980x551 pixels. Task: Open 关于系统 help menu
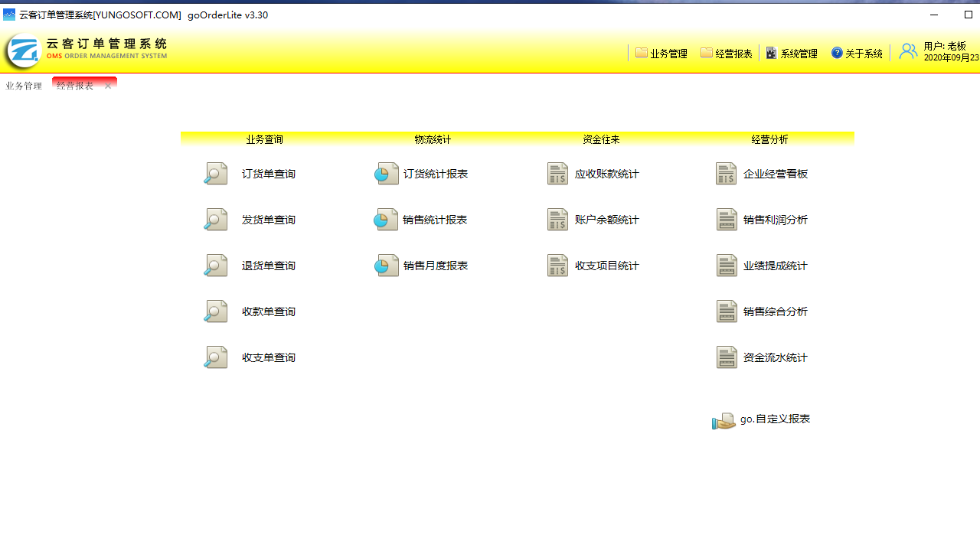(857, 54)
